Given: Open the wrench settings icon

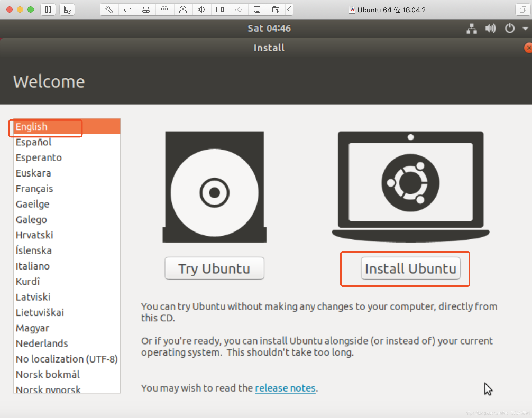Looking at the screenshot, I should (x=109, y=10).
